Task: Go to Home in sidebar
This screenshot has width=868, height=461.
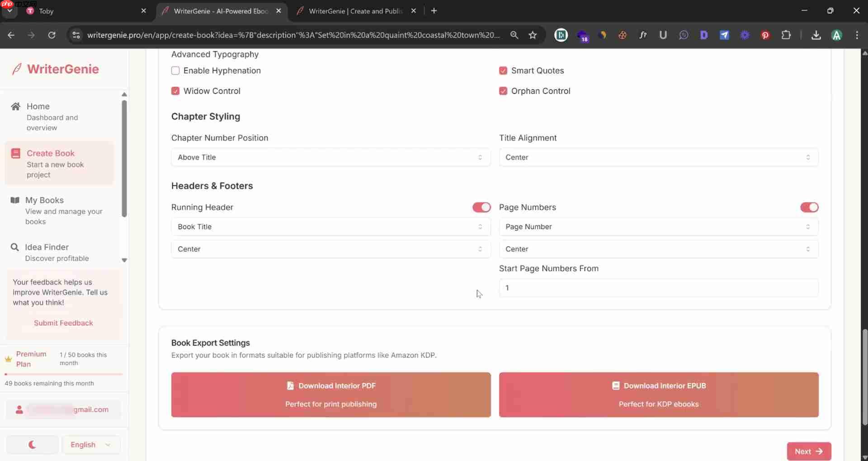Action: (x=60, y=117)
